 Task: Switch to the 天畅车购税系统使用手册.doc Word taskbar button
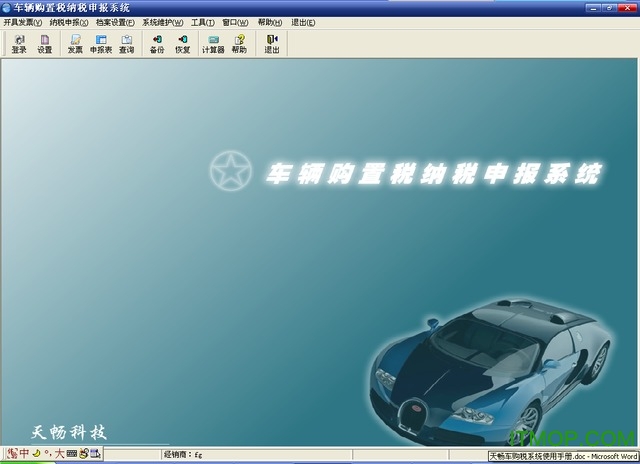(563, 456)
